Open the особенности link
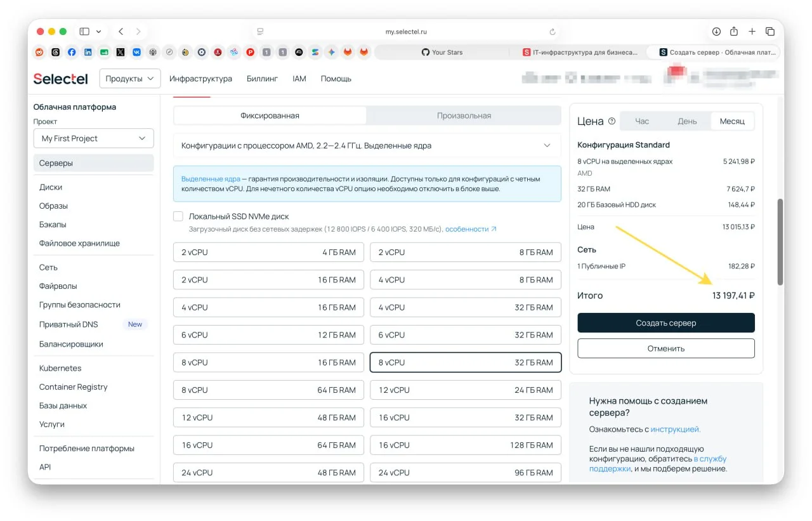The image size is (812, 521). (x=471, y=229)
